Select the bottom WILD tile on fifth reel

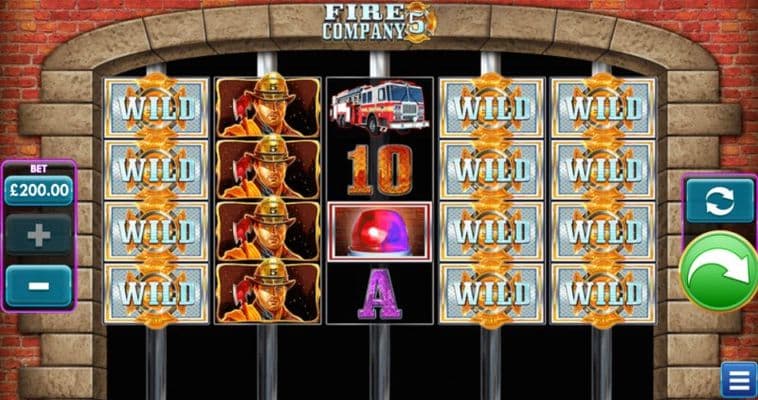[603, 294]
